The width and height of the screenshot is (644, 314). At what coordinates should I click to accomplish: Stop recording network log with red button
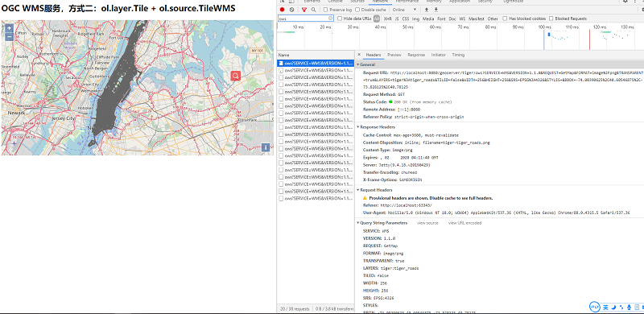(283, 10)
